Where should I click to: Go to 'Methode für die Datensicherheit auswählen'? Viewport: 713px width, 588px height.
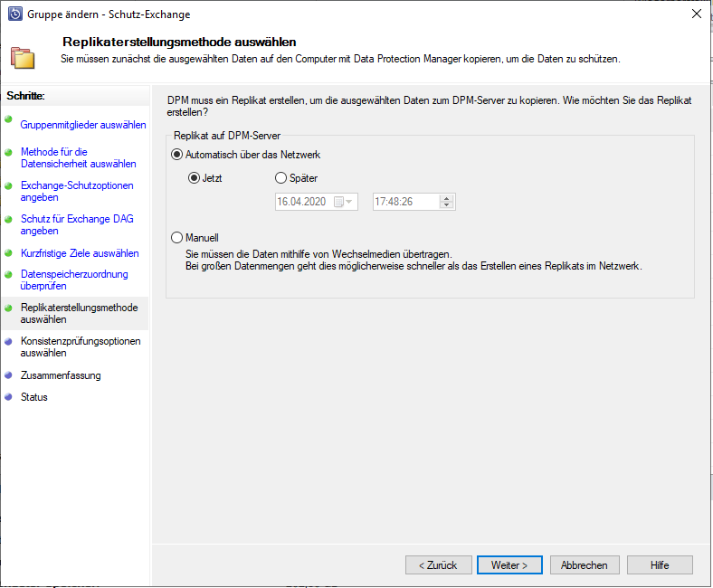(x=78, y=157)
